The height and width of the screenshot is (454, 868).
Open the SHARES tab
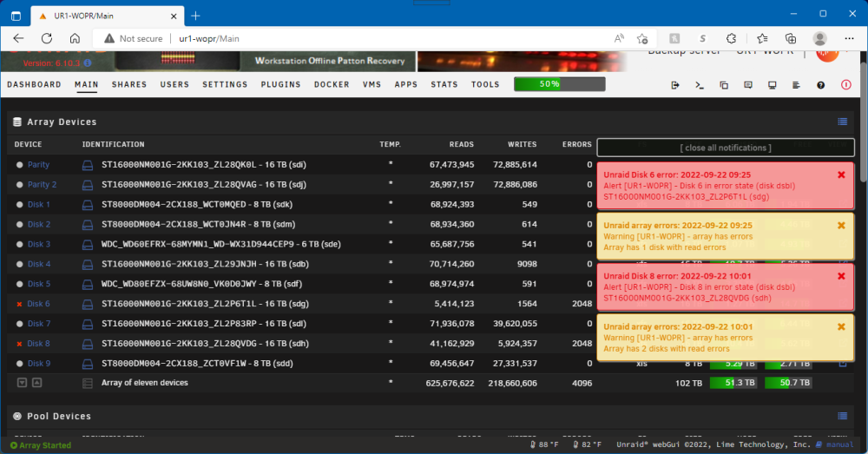tap(129, 85)
